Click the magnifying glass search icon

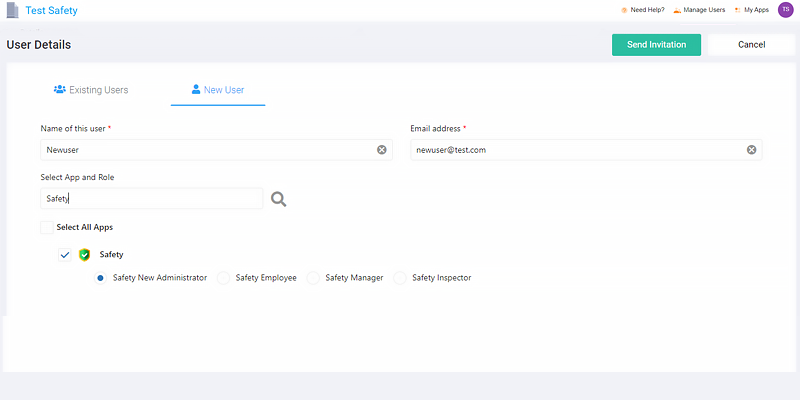tap(278, 199)
